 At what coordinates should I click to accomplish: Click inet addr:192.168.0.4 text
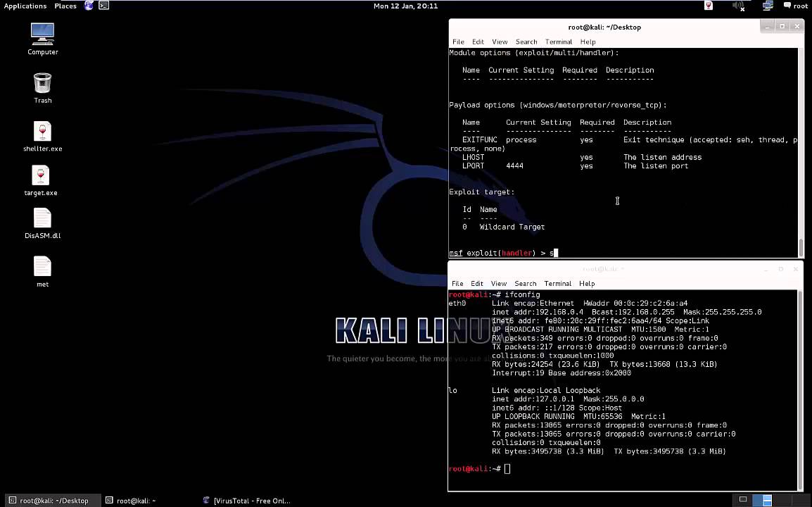pos(538,312)
